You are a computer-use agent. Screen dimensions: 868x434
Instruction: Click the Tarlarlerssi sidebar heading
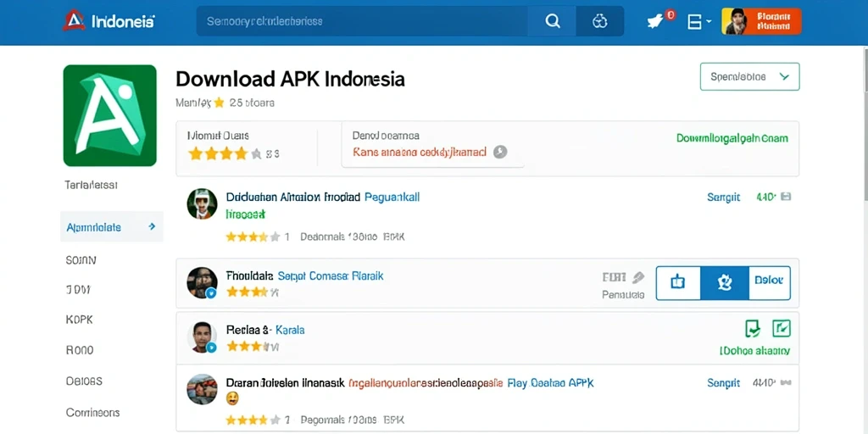91,185
